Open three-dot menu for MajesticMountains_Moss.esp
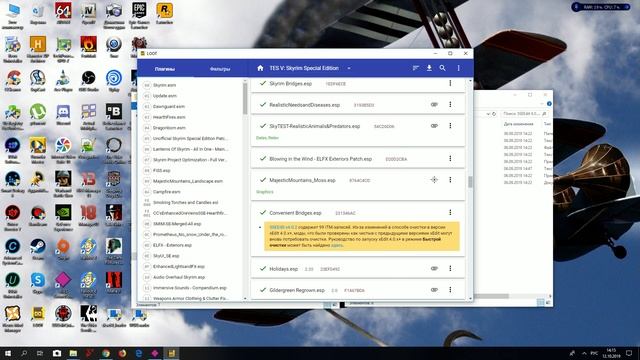 click(x=450, y=180)
